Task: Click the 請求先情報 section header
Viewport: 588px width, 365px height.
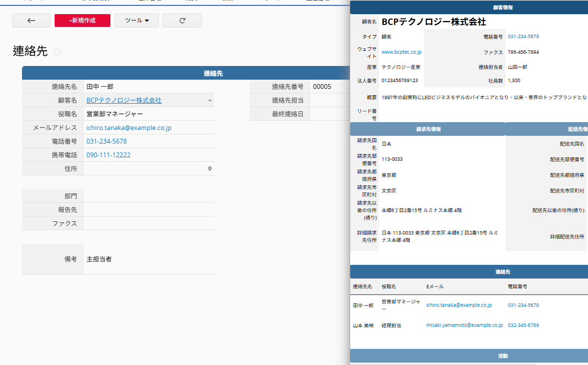Action: click(428, 129)
